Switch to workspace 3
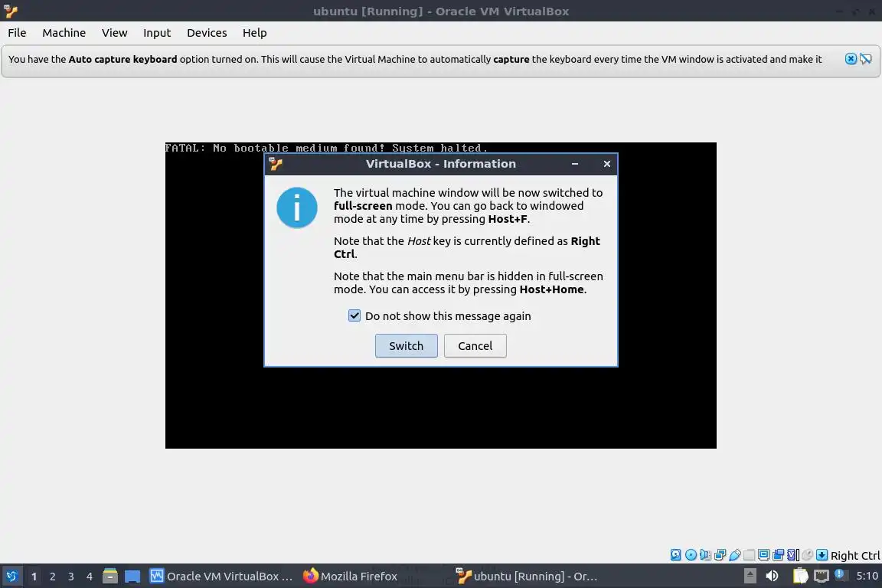The width and height of the screenshot is (882, 588). (x=71, y=577)
